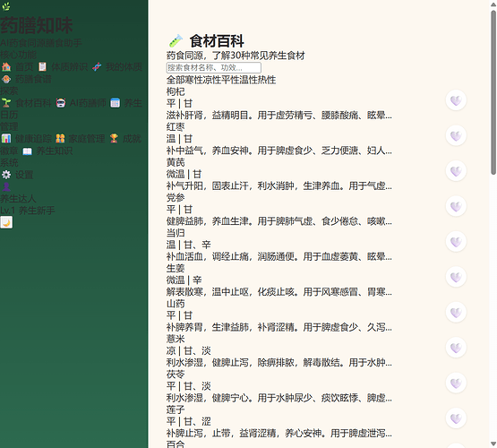The image size is (497, 448).
Task: Open 药膳食谱 in the sidebar
Action: [x=26, y=79]
